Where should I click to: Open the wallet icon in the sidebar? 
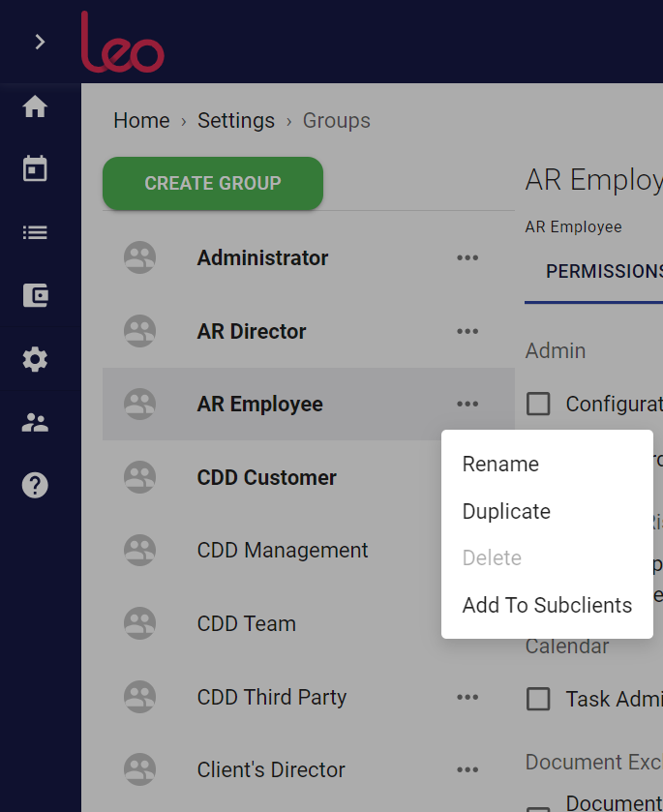(35, 295)
